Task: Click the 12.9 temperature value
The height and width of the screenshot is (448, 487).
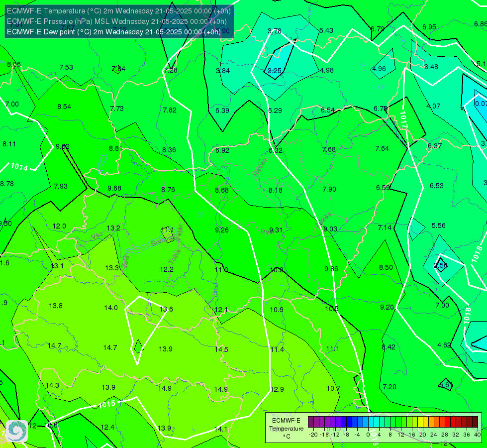Action: click(277, 390)
